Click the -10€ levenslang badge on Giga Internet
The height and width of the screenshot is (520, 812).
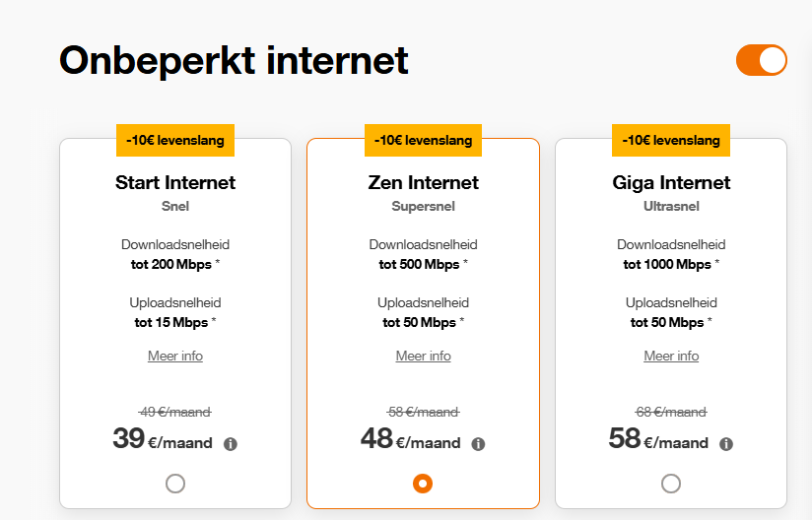point(671,140)
